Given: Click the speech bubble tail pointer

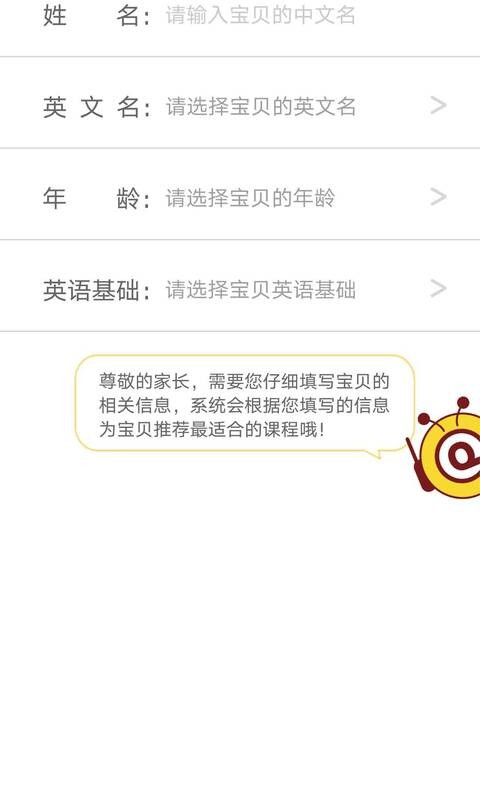Looking at the screenshot, I should (x=373, y=454).
